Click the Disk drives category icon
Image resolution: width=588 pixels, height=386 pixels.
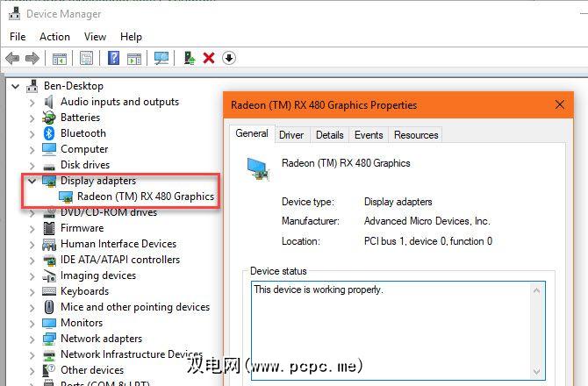(x=49, y=166)
